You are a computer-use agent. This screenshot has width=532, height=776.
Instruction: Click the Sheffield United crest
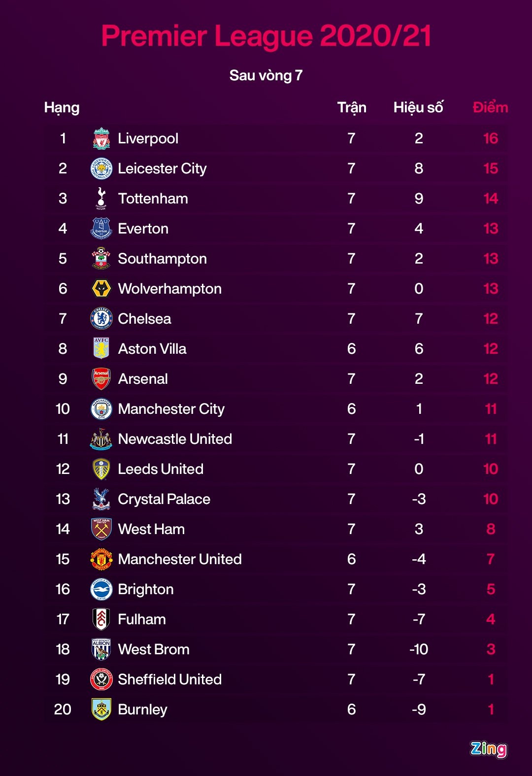pyautogui.click(x=101, y=679)
